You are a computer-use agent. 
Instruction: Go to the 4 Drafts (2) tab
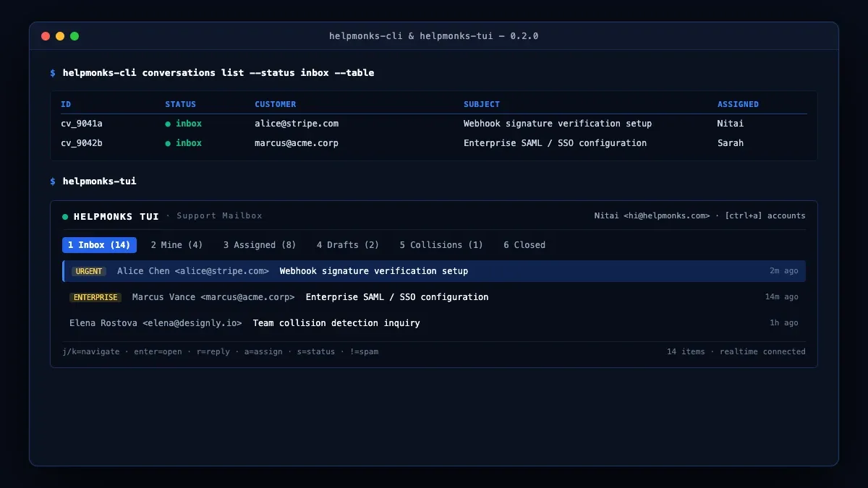click(x=348, y=245)
